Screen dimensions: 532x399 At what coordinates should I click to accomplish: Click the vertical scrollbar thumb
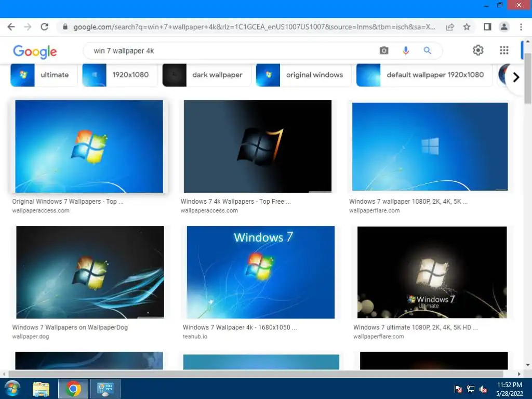coord(528,78)
